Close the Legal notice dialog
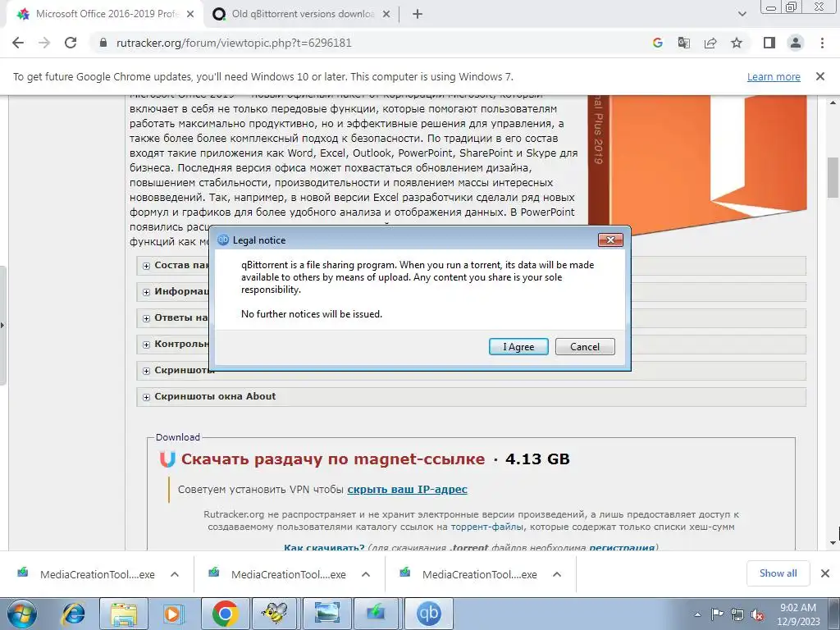The height and width of the screenshot is (630, 840). [610, 240]
